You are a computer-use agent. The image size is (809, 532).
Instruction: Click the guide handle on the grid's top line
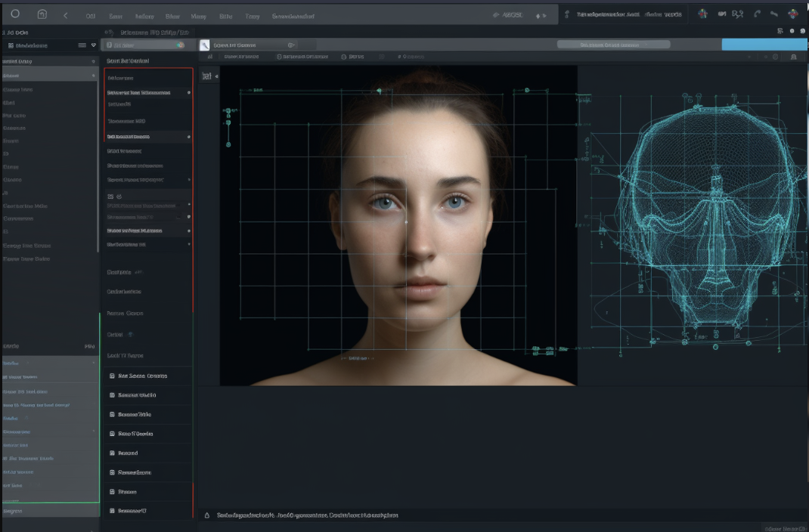379,91
